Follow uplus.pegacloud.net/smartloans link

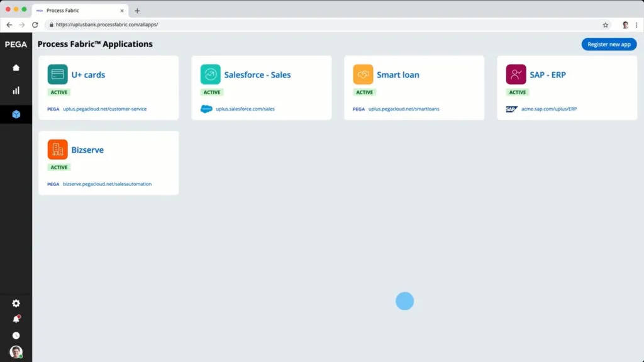[404, 109]
